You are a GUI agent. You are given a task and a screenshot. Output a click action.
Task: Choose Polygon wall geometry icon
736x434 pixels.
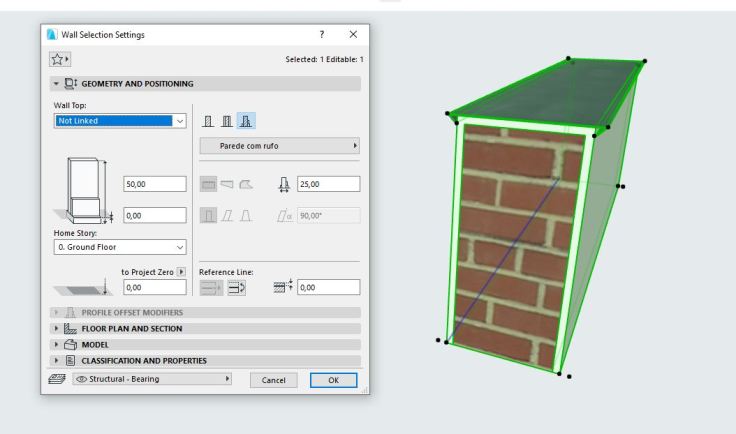(246, 184)
